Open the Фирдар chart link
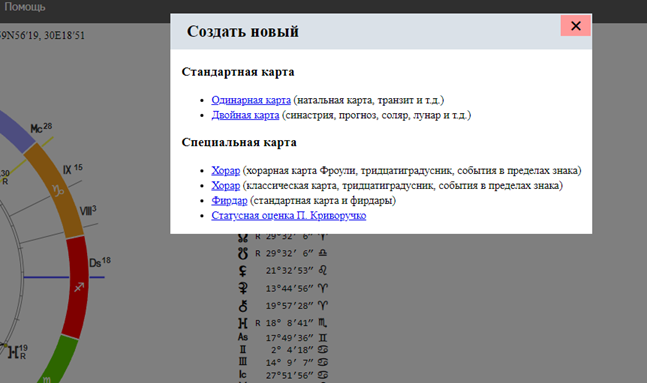The height and width of the screenshot is (383, 647). click(229, 201)
